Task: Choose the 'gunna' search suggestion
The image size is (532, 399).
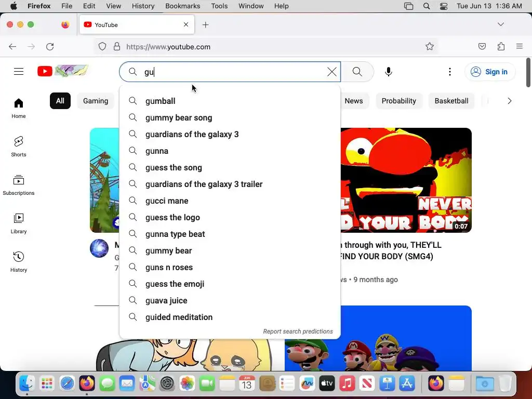Action: (230, 151)
